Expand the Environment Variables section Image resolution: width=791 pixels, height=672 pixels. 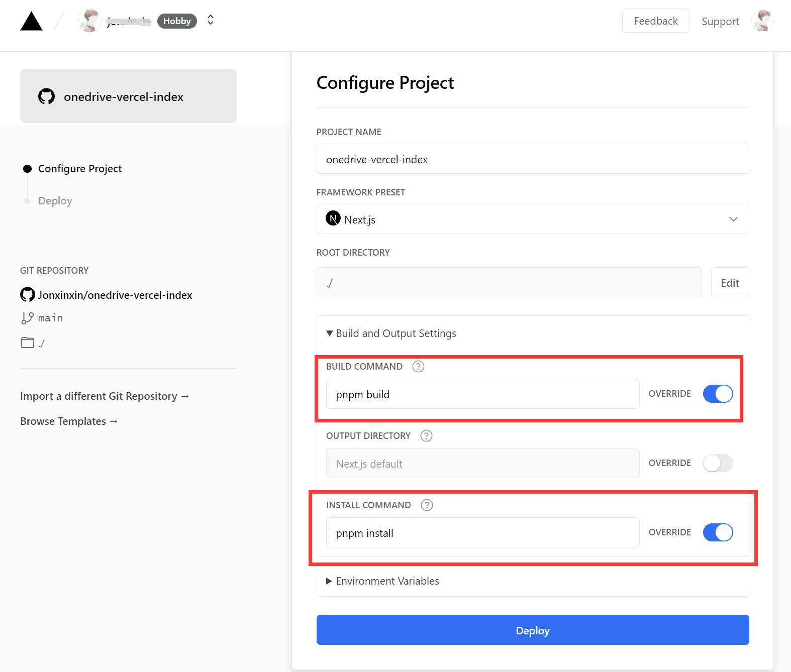point(382,581)
